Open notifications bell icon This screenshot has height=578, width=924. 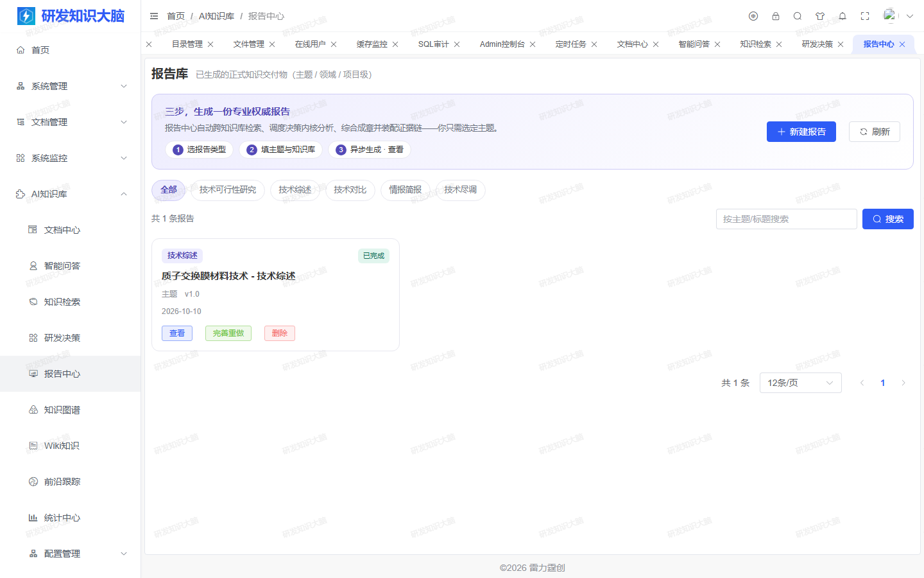click(843, 16)
